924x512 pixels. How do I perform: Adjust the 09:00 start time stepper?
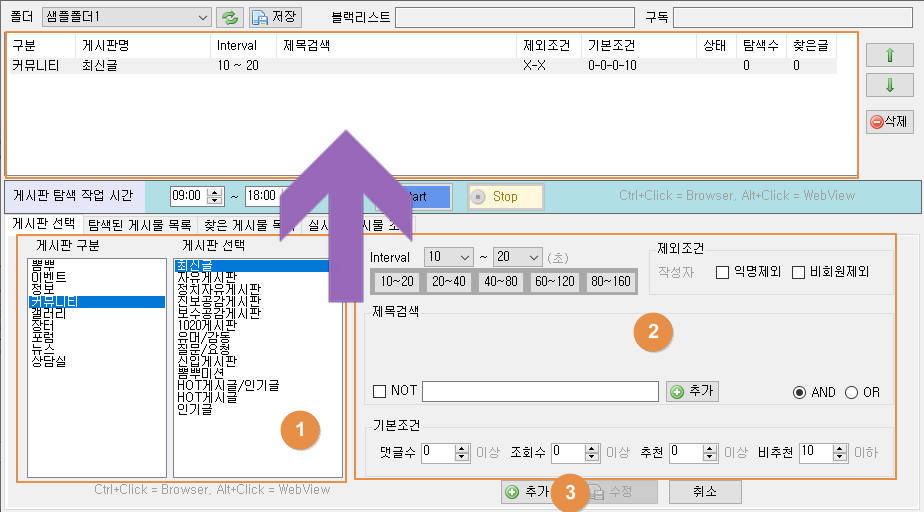click(x=215, y=196)
